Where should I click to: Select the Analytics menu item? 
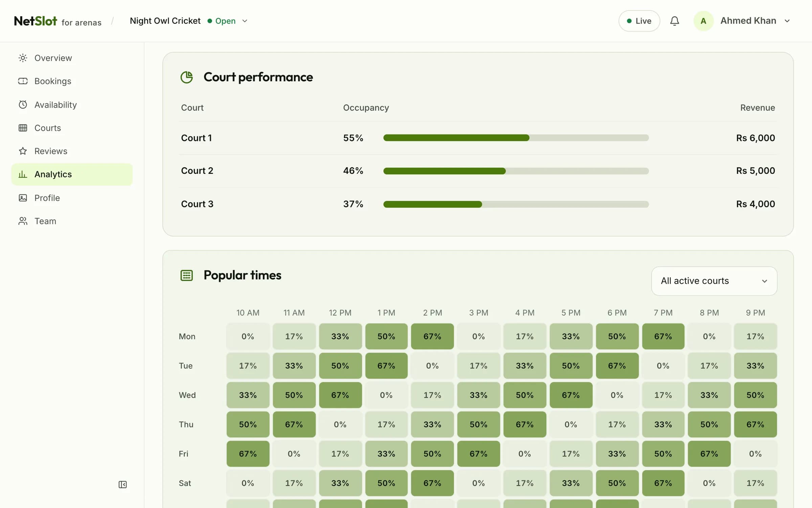72,174
